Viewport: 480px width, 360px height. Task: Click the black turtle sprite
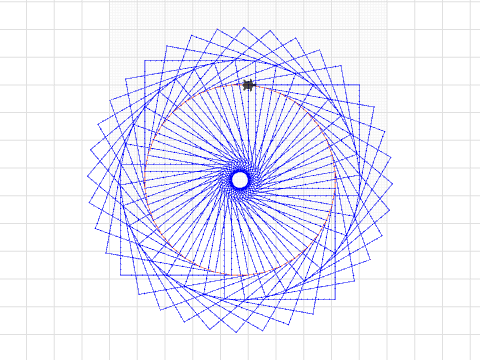coord(249,85)
